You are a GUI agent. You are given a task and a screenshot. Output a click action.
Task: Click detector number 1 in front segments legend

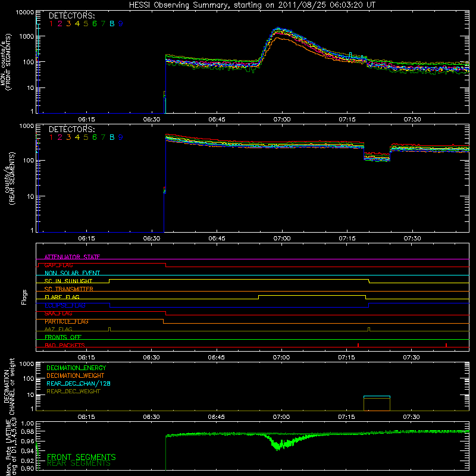pos(51,24)
